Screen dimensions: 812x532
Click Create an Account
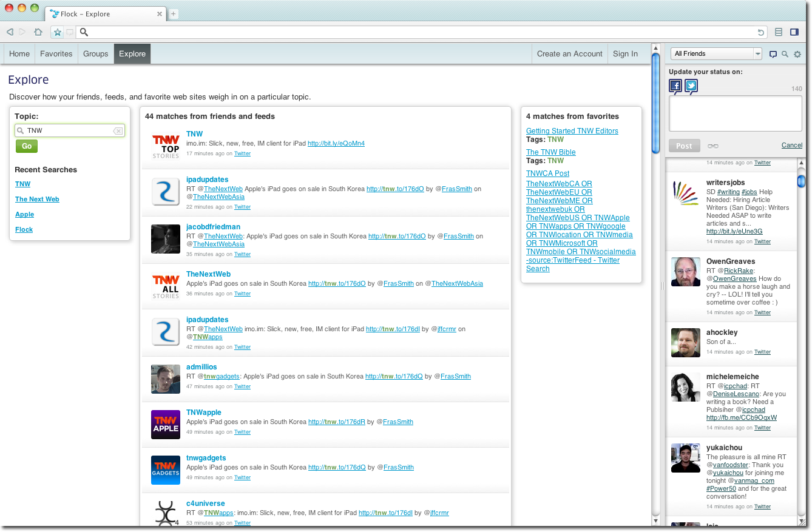coord(570,53)
